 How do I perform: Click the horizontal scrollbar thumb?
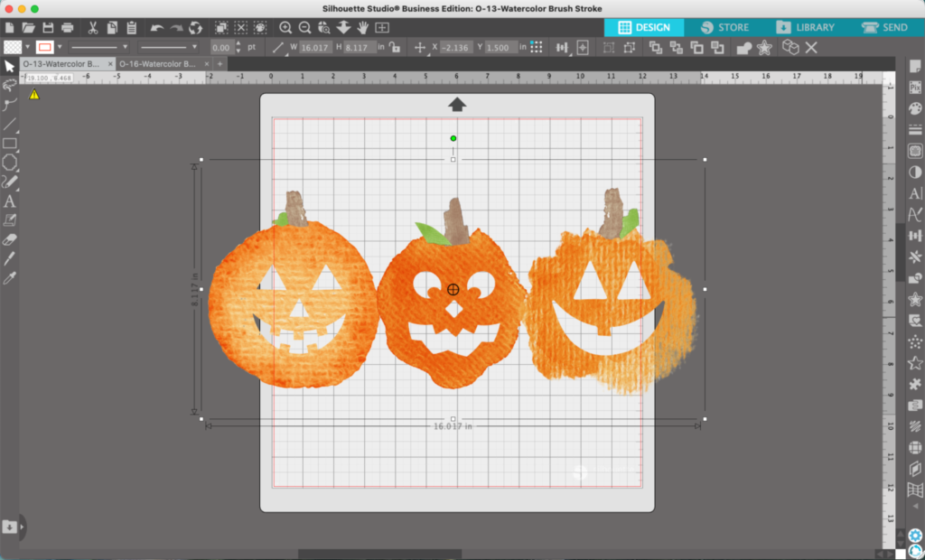(380, 554)
